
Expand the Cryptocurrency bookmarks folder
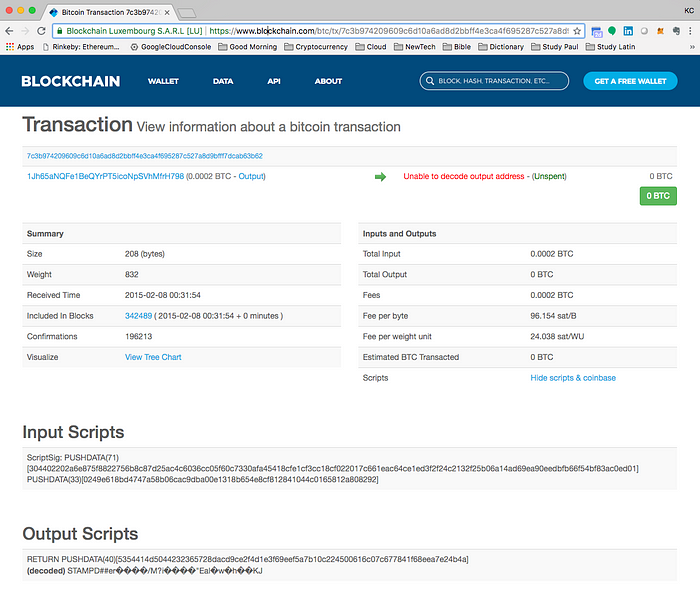point(316,46)
